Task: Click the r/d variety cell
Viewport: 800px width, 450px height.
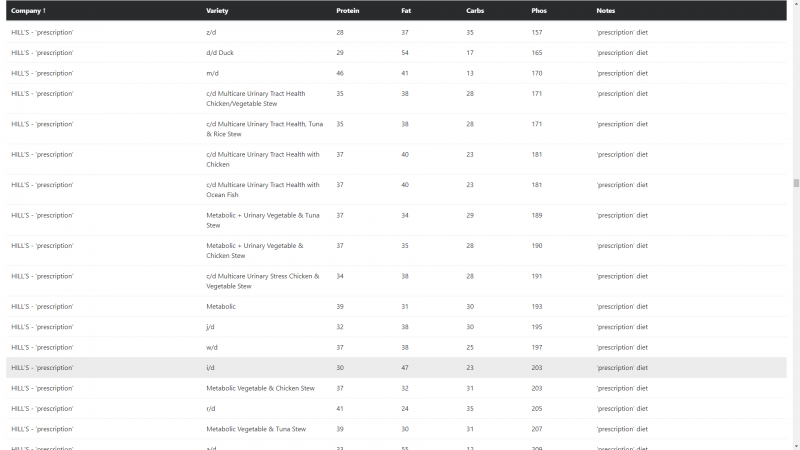Action: [210, 409]
